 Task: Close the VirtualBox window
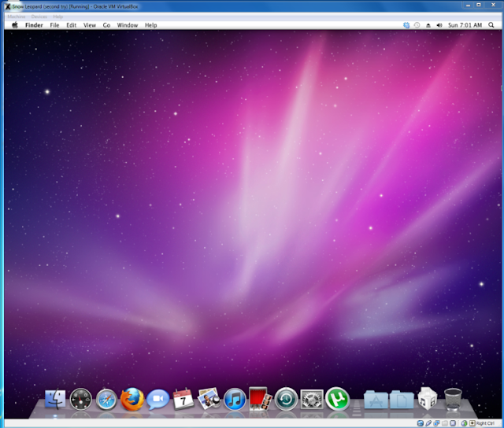tap(493, 6)
